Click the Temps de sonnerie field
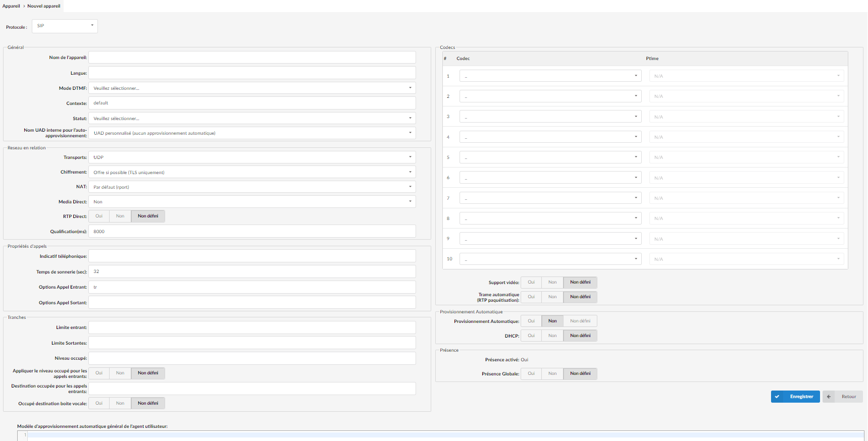 252,271
